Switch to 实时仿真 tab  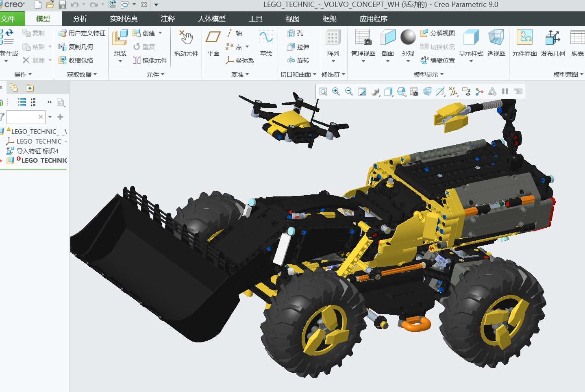124,19
